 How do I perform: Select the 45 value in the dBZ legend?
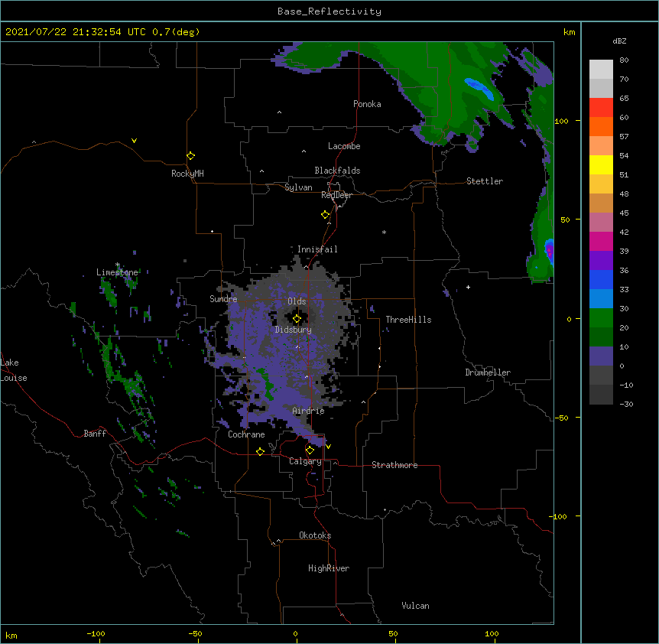[624, 213]
